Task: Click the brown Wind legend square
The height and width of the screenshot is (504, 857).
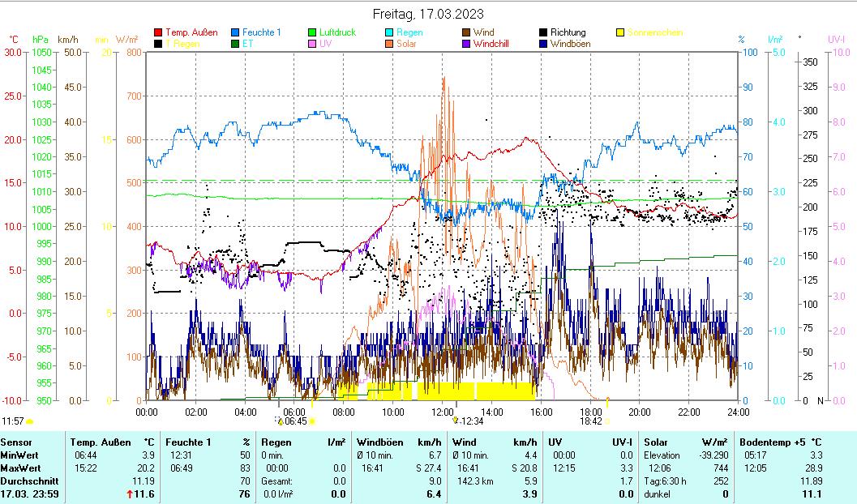Action: (467, 33)
